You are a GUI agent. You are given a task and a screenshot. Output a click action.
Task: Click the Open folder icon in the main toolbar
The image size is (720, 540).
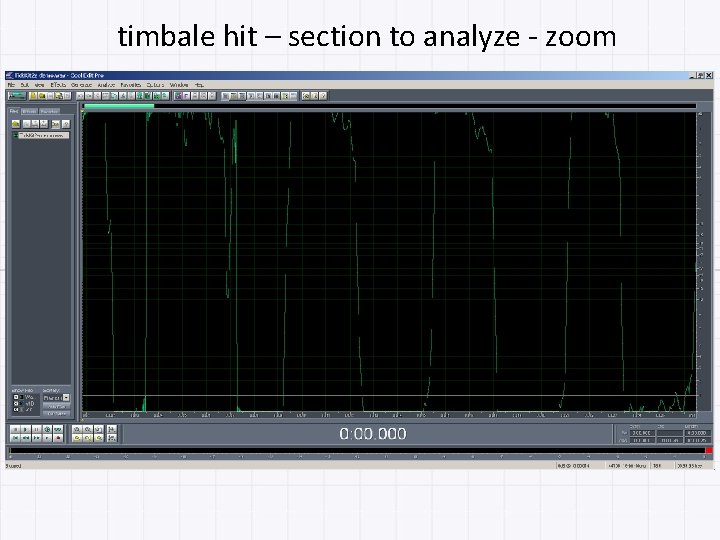pyautogui.click(x=42, y=96)
